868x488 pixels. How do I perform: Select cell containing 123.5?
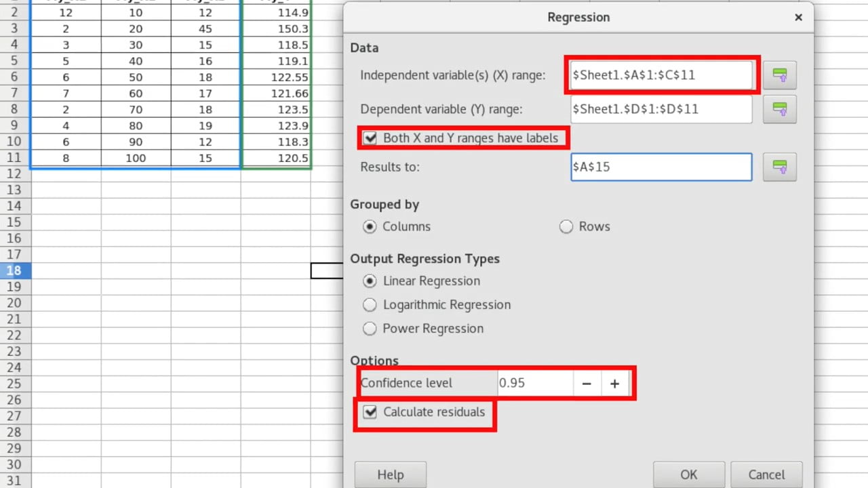tap(276, 110)
